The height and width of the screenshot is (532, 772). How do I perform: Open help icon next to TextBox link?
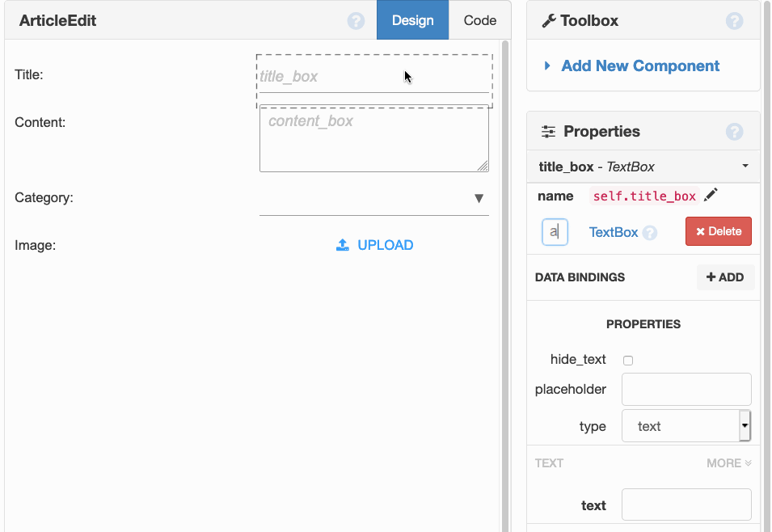pyautogui.click(x=649, y=233)
